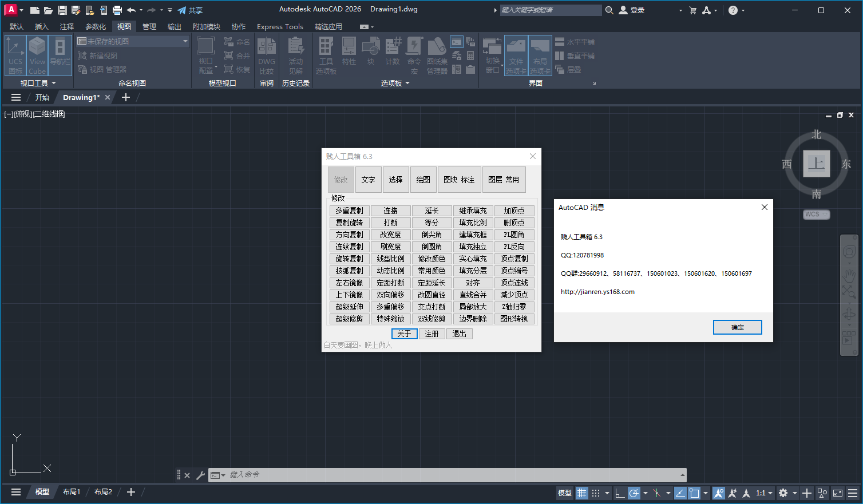Toggle the 导航栏 ribbon button

point(60,55)
